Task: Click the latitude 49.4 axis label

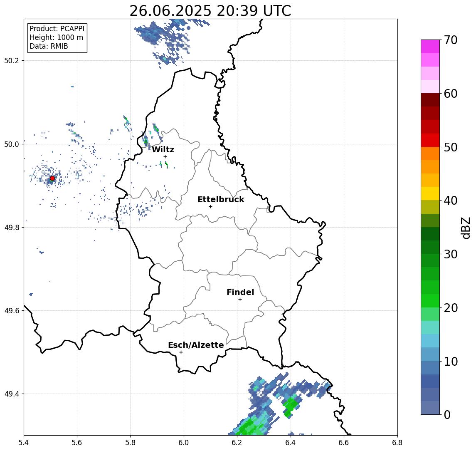Action: (12, 394)
